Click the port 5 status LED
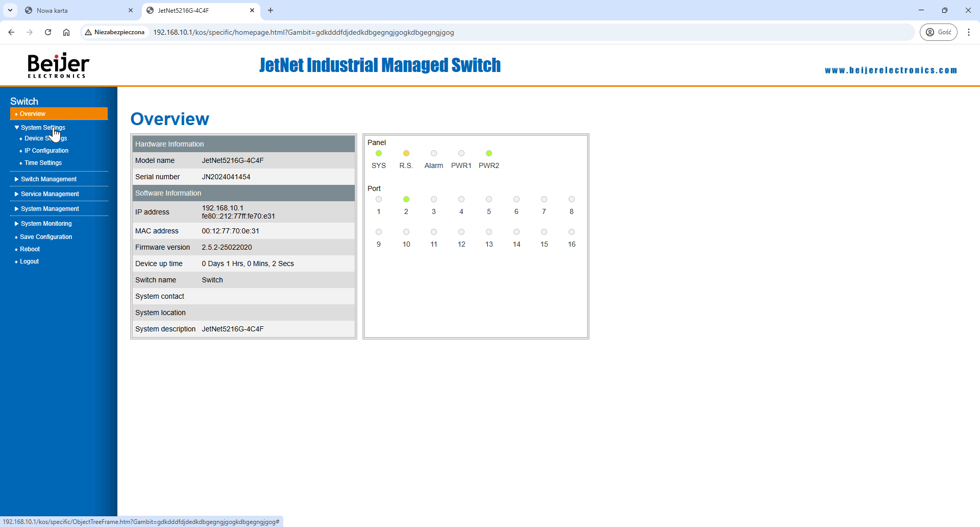 click(x=489, y=199)
